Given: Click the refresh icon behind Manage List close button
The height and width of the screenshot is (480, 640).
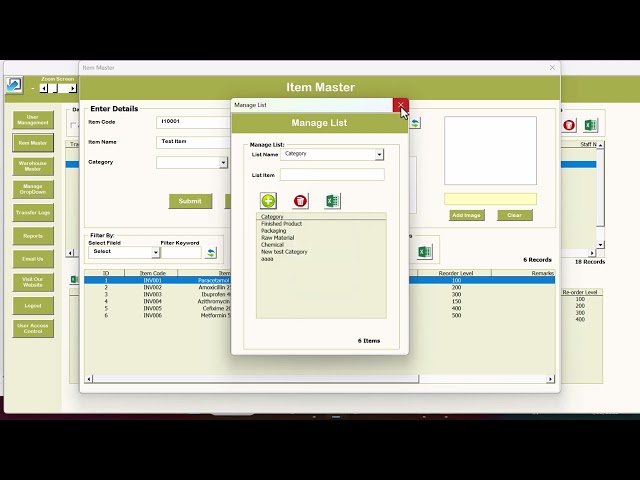Looking at the screenshot, I should pos(415,123).
